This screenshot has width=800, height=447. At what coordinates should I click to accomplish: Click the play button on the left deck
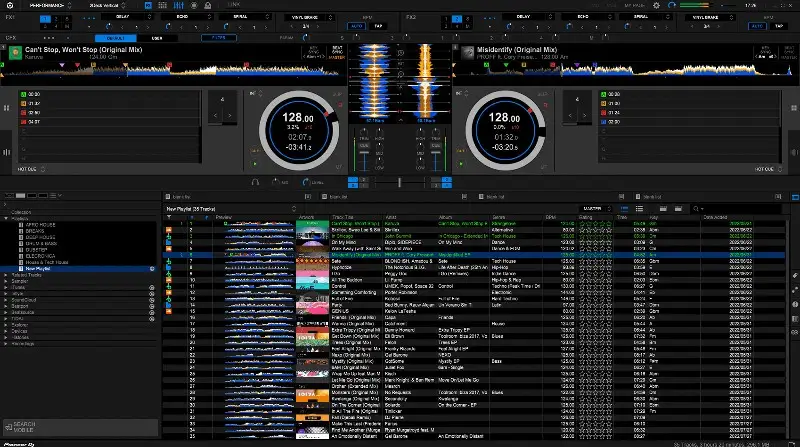(x=256, y=164)
